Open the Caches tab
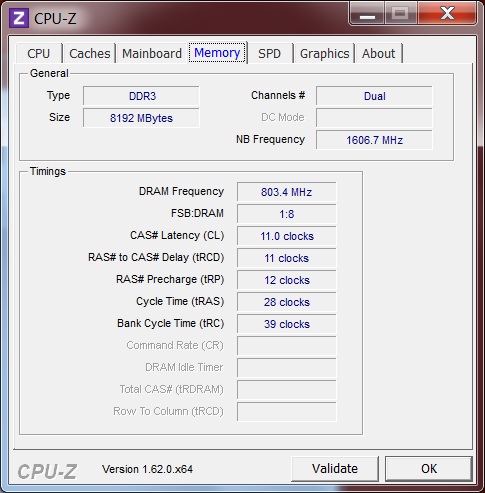Image resolution: width=485 pixels, height=493 pixels. (x=90, y=53)
